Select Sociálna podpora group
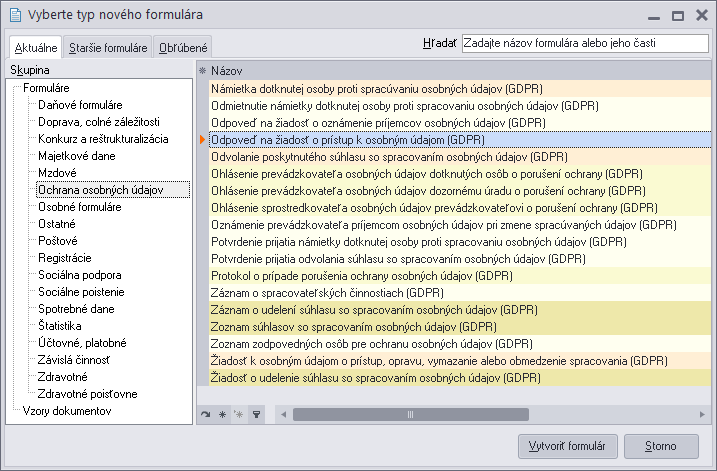Image resolution: width=717 pixels, height=471 pixels. click(x=80, y=275)
